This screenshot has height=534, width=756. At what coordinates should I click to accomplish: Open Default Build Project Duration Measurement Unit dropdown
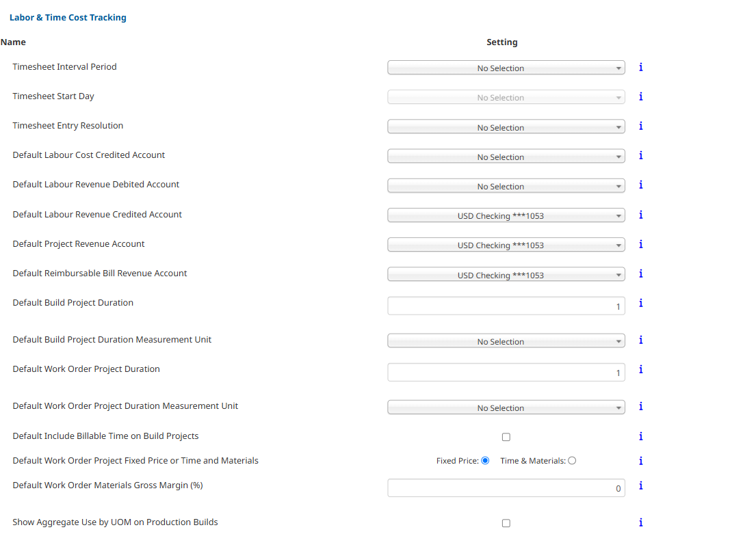tap(506, 341)
